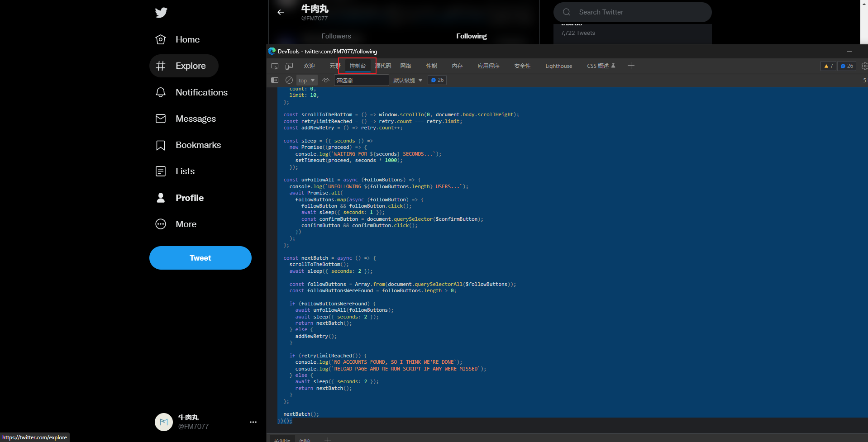Expand the account menu three-dots
Viewport: 868px width, 442px height.
coord(253,422)
